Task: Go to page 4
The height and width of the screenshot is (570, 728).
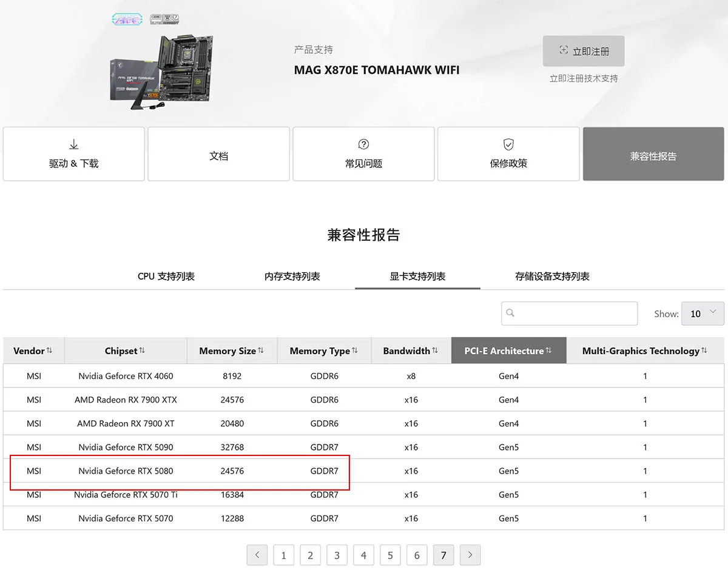Action: pyautogui.click(x=363, y=555)
